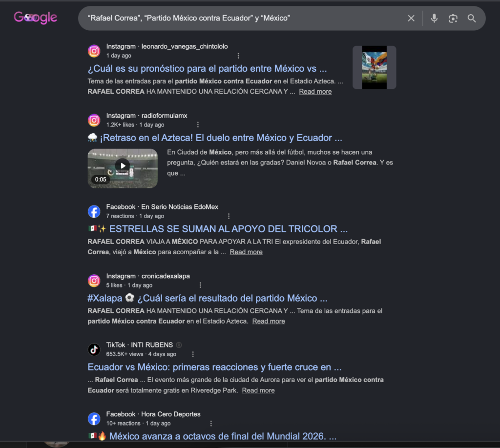This screenshot has height=448, width=500.
Task: Click the verified badge next to INTI RUBENS
Action: coord(179,345)
